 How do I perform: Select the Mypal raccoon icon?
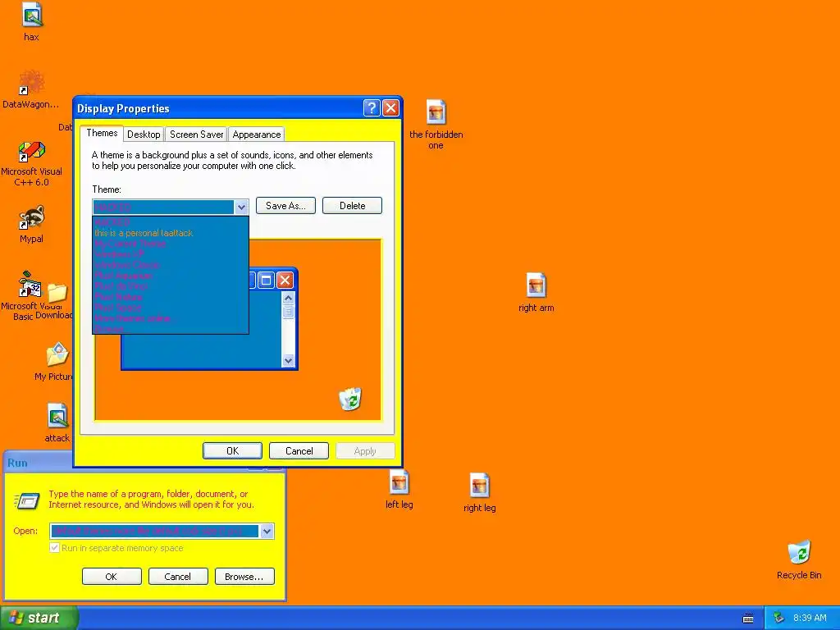pyautogui.click(x=32, y=217)
